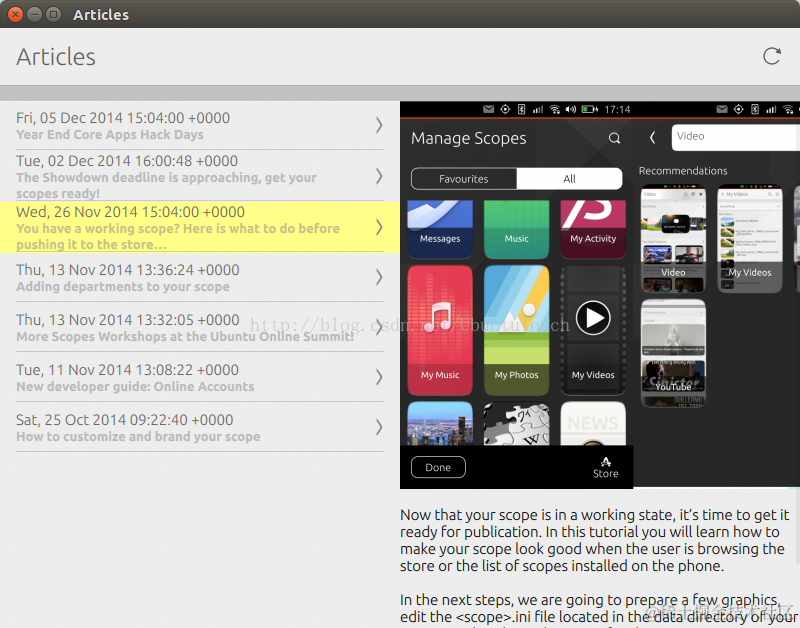Image resolution: width=800 pixels, height=628 pixels.
Task: Click the Store icon in bottom bar
Action: coord(606,467)
